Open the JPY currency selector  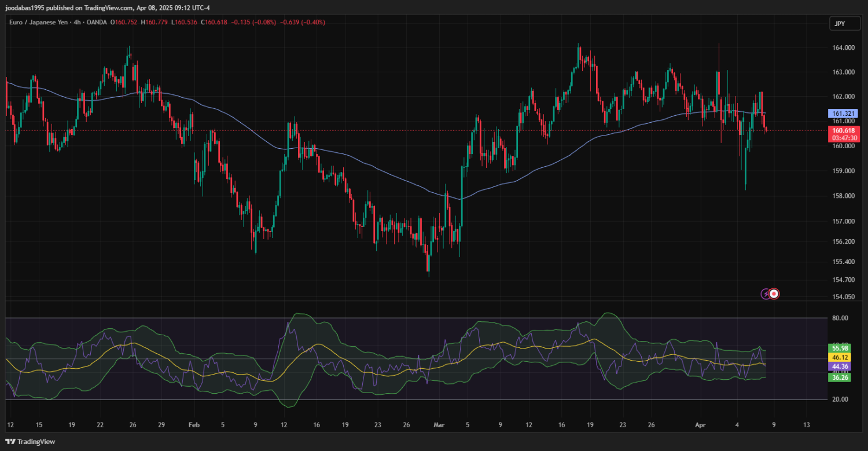coord(839,24)
